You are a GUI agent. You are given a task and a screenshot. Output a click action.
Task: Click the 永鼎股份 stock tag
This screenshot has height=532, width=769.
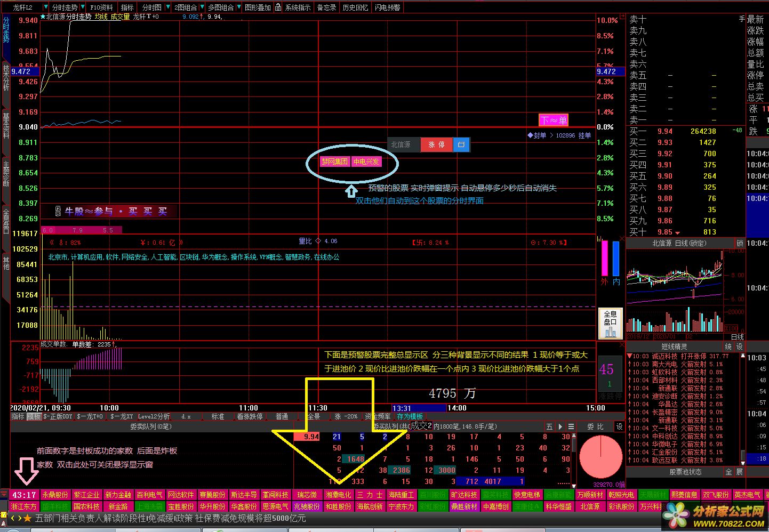pyautogui.click(x=55, y=495)
